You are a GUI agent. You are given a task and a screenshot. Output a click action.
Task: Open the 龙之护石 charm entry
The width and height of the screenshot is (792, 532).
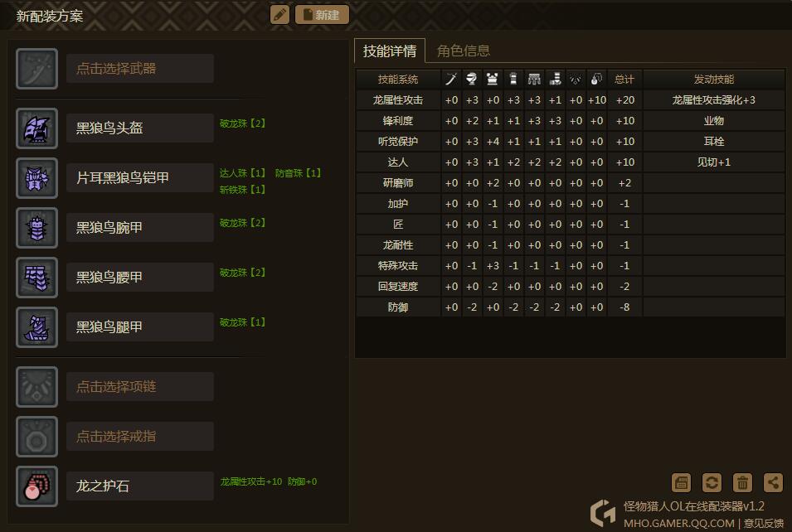point(140,486)
